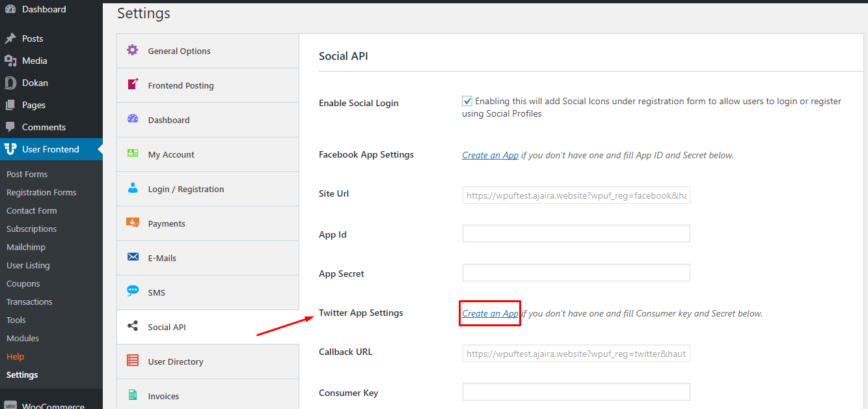The width and height of the screenshot is (868, 409).
Task: Click the SMS chat bubble icon
Action: (x=133, y=291)
